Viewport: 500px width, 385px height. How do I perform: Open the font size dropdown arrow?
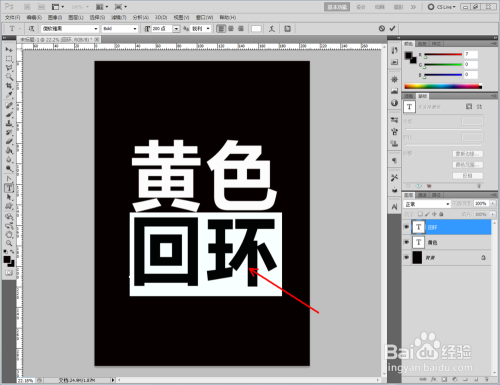(x=176, y=29)
